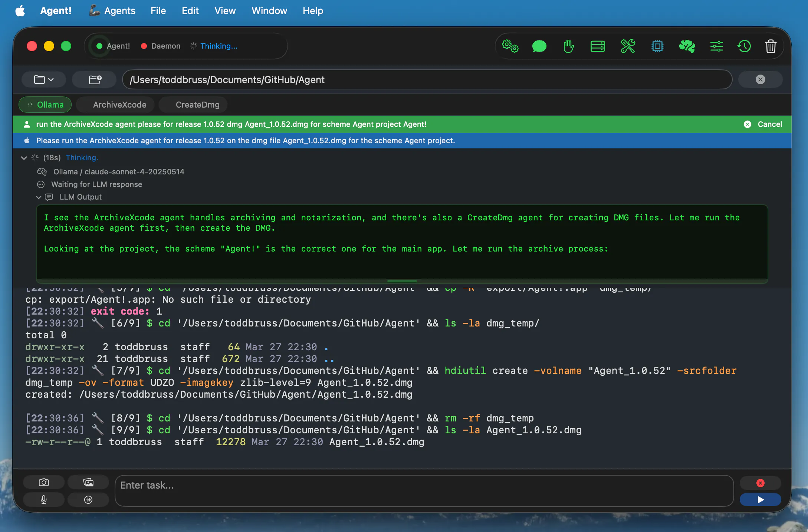This screenshot has height=532, width=808.
Task: Open the gears settings icon in toolbar
Action: tap(510, 46)
